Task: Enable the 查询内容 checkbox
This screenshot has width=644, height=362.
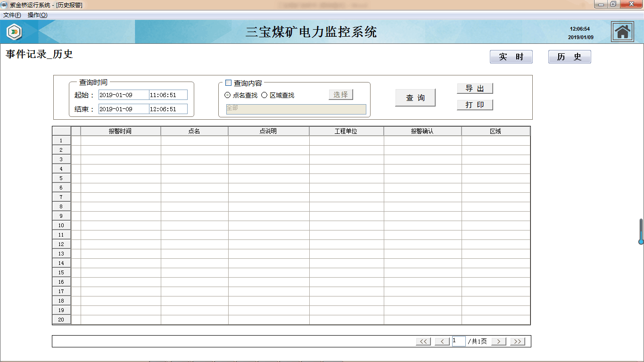Action: tap(229, 83)
